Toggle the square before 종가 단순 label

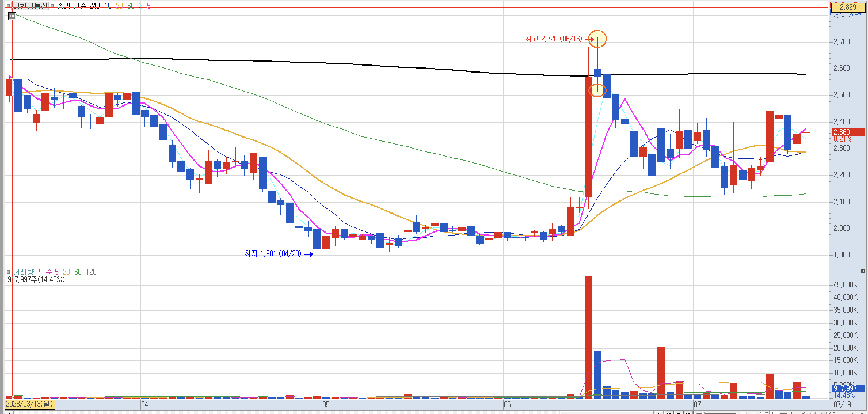52,6
